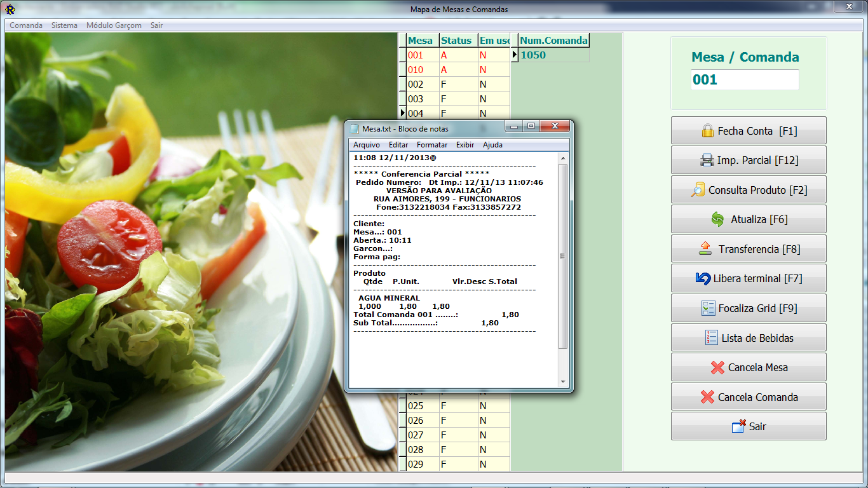Open the Comanda menu
The image size is (868, 488).
26,25
